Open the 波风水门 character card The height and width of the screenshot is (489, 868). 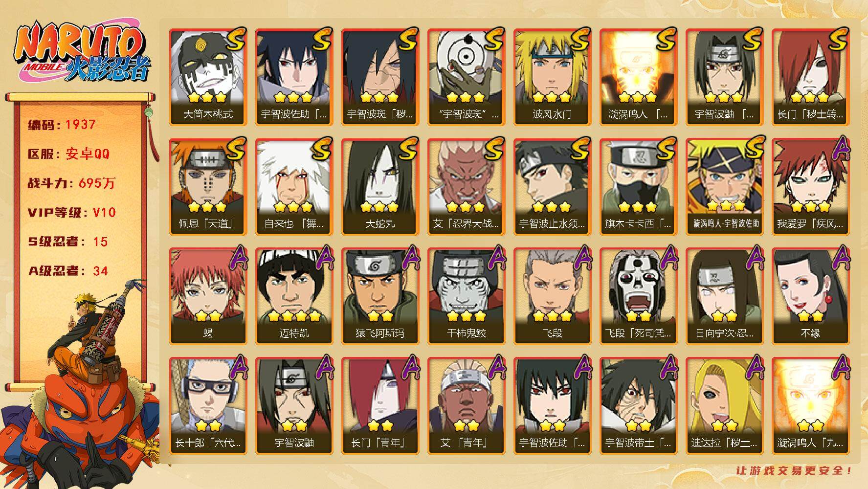tap(552, 77)
